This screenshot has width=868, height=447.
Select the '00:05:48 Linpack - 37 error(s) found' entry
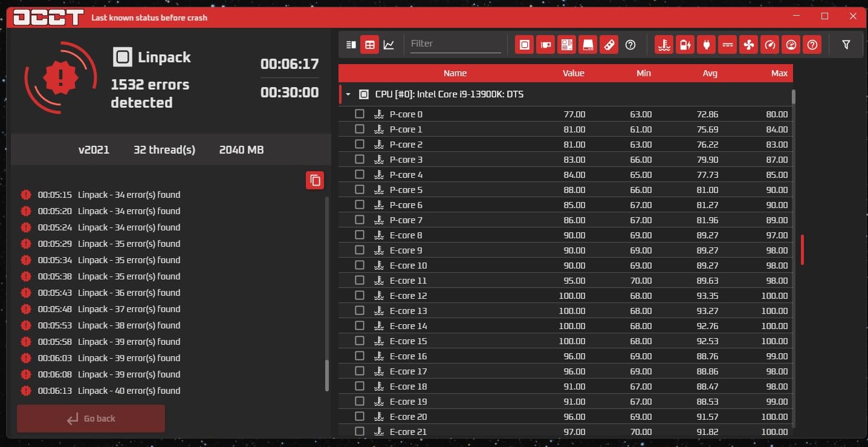tap(109, 309)
